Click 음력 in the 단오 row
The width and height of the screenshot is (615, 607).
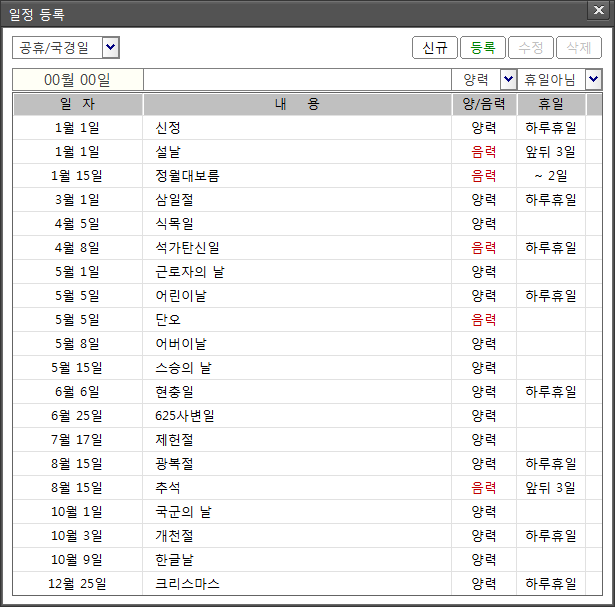(x=484, y=320)
